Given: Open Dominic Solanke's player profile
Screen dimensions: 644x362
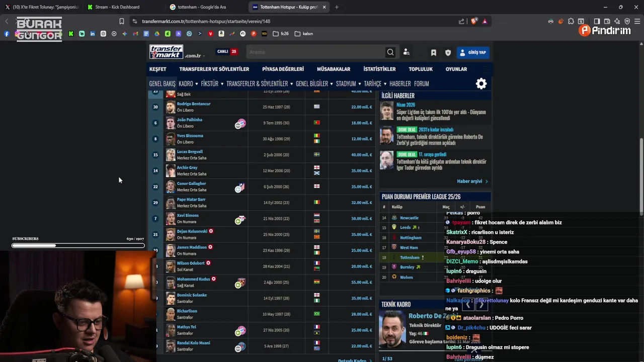Looking at the screenshot, I should pos(192,295).
